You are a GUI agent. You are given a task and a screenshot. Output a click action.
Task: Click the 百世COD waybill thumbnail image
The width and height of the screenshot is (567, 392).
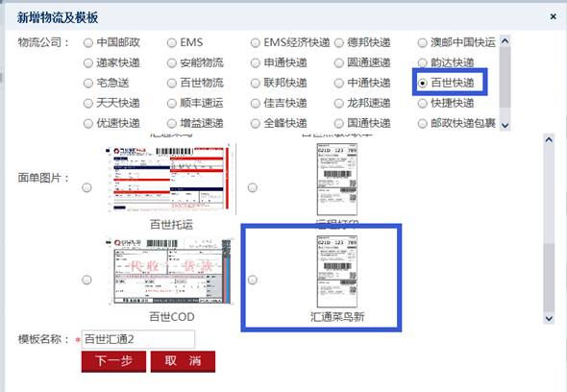(x=169, y=271)
